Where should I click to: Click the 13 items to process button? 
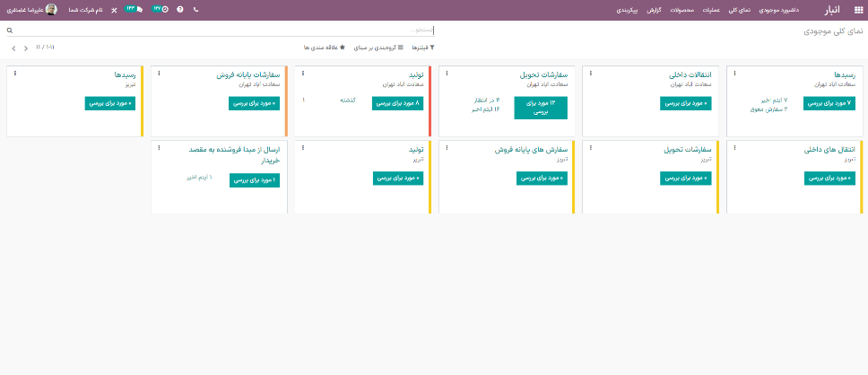[540, 108]
